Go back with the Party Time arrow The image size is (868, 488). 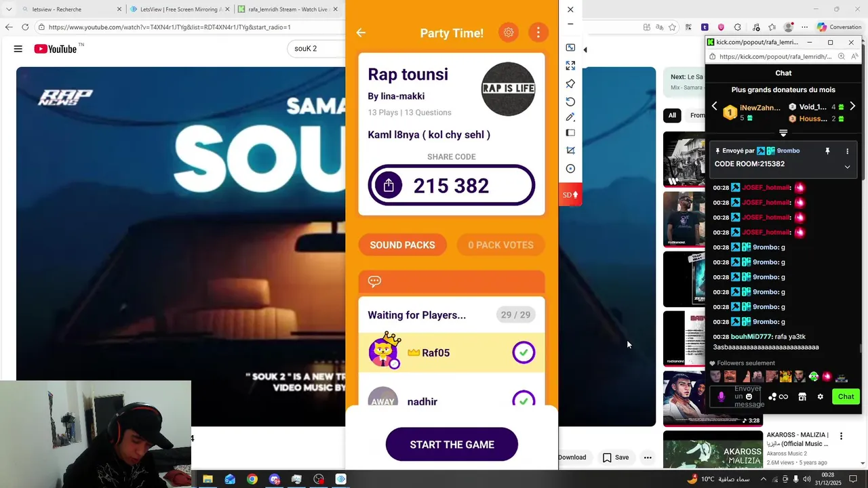point(361,33)
